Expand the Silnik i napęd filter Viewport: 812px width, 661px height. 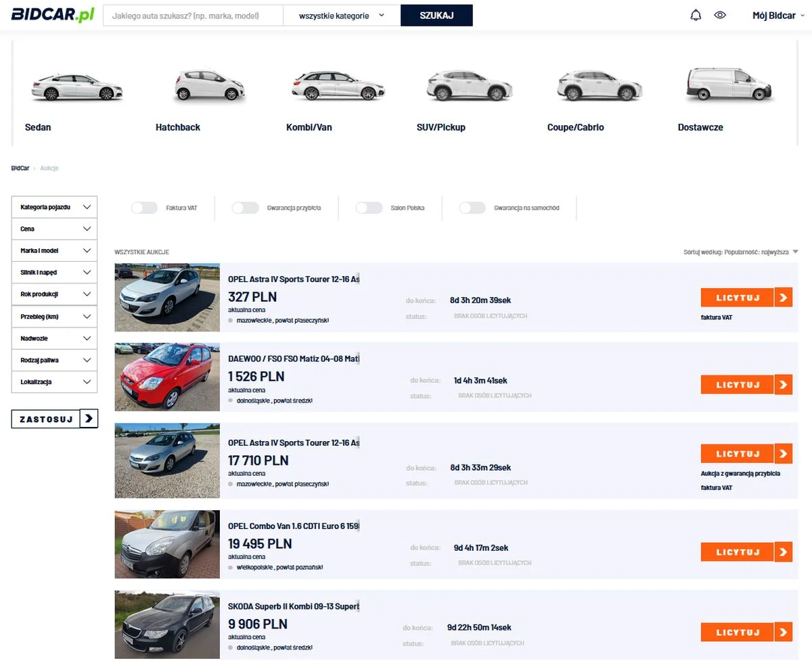pos(54,272)
